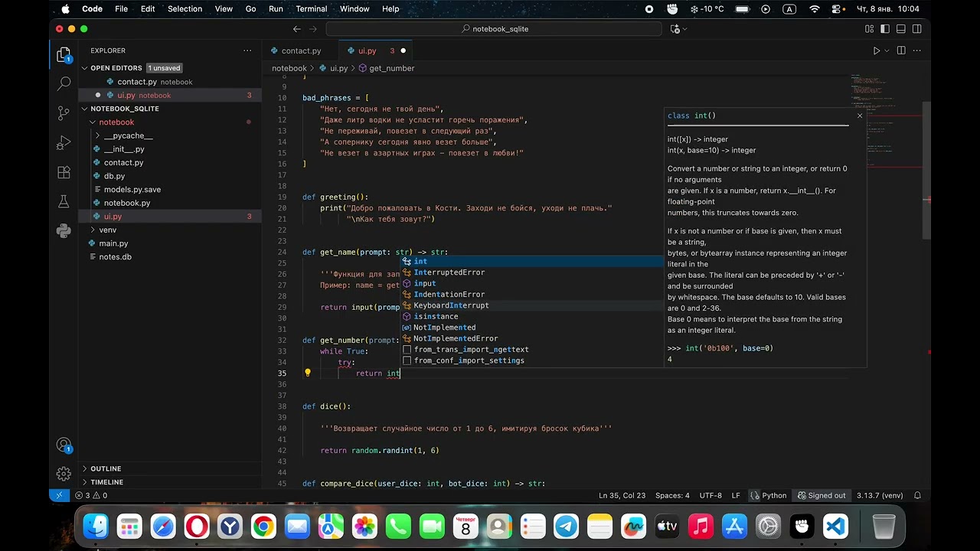
Task: Click Signed out in status bar
Action: click(822, 495)
